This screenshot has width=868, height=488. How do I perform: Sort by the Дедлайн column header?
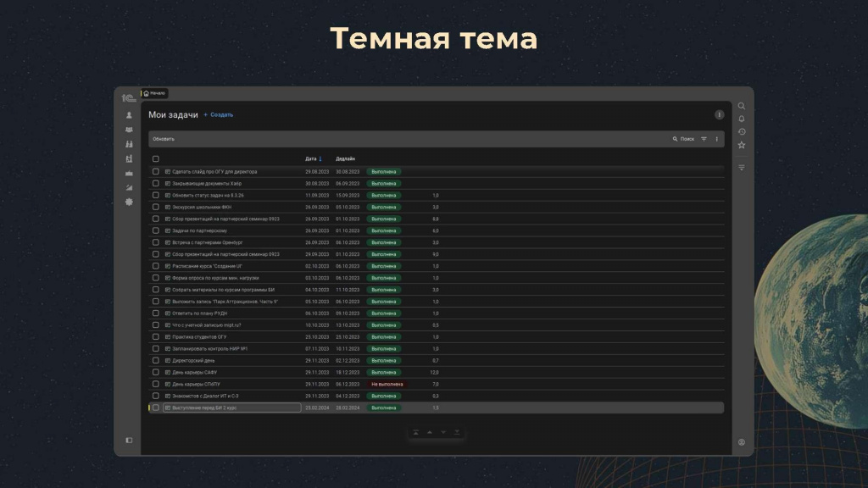346,158
